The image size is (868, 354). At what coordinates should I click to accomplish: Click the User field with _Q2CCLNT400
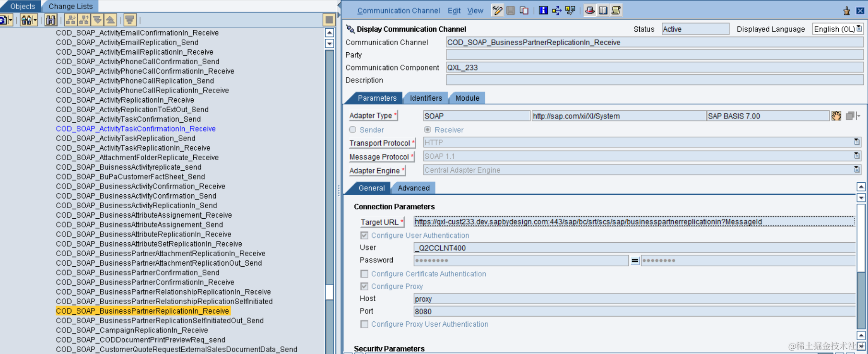click(x=634, y=248)
